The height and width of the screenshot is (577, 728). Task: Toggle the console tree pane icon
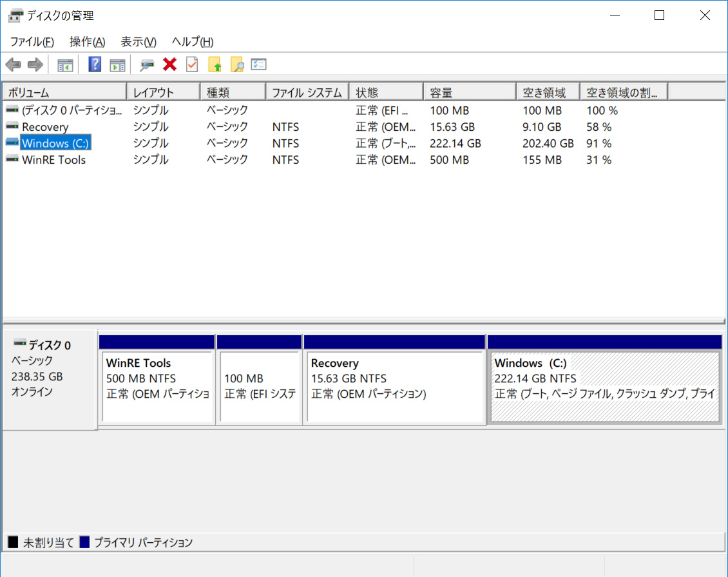pyautogui.click(x=65, y=64)
